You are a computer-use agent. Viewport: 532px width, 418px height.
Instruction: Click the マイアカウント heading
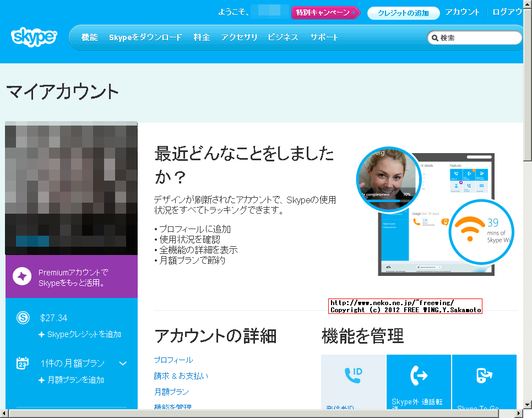(x=62, y=91)
